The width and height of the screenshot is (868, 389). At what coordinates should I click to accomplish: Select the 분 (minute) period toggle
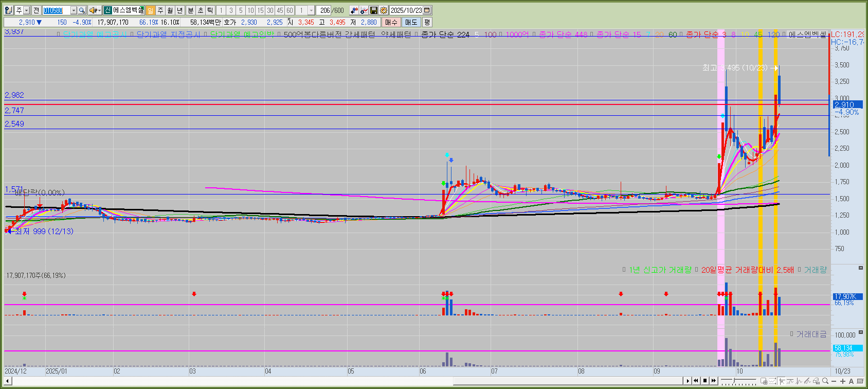pos(191,10)
